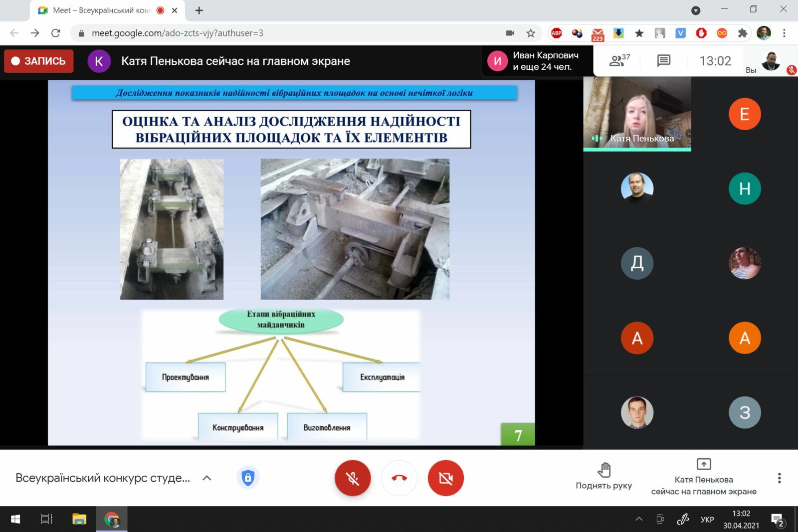Screen dimensions: 798x532
Task: Open a new browser tab
Action: point(199,10)
